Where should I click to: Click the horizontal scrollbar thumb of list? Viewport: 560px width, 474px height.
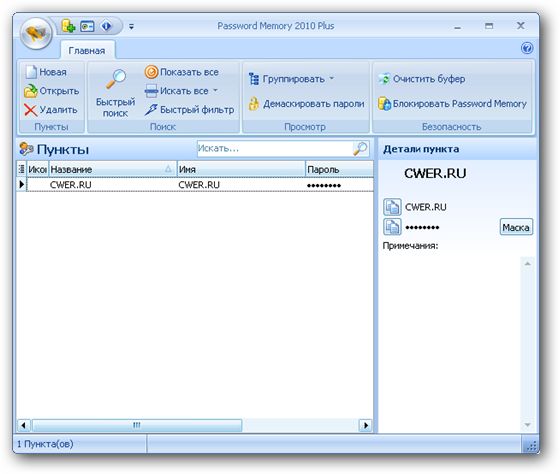point(137,425)
